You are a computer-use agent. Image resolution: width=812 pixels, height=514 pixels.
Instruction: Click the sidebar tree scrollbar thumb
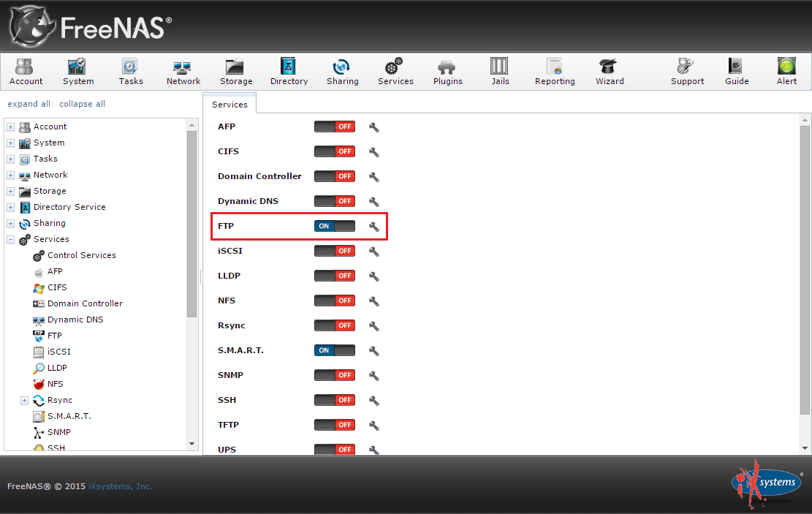(x=192, y=224)
